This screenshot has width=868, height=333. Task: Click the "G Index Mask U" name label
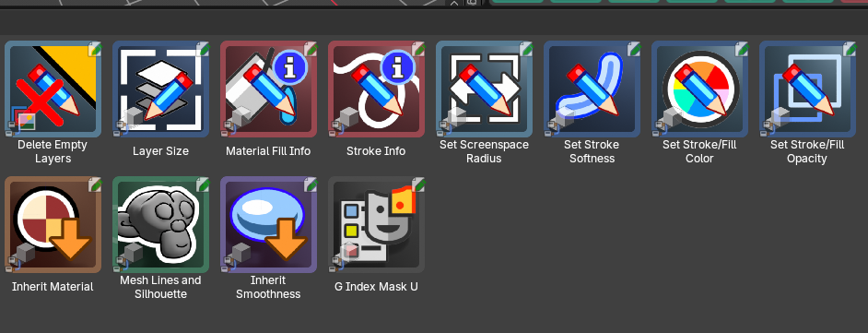tap(376, 287)
